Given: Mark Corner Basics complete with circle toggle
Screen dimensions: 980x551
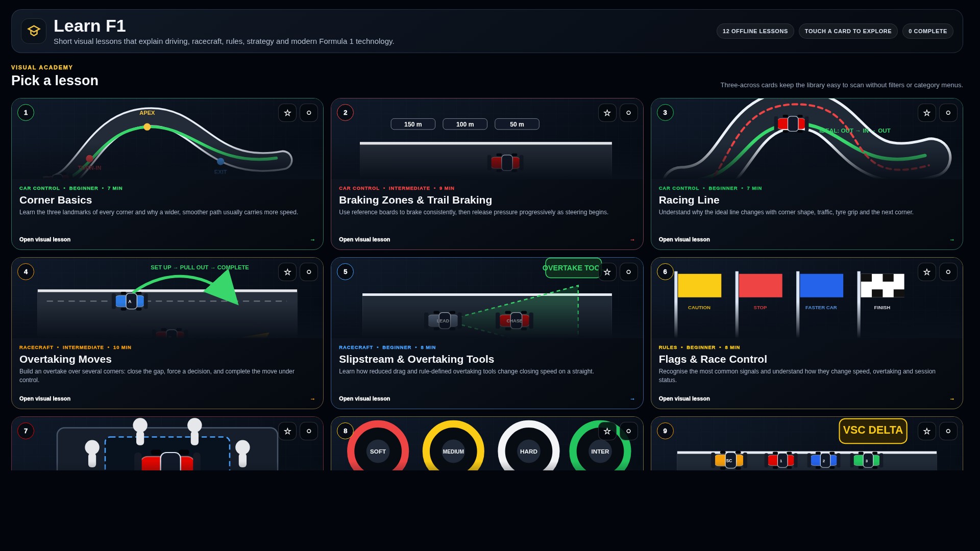Looking at the screenshot, I should 309,113.
